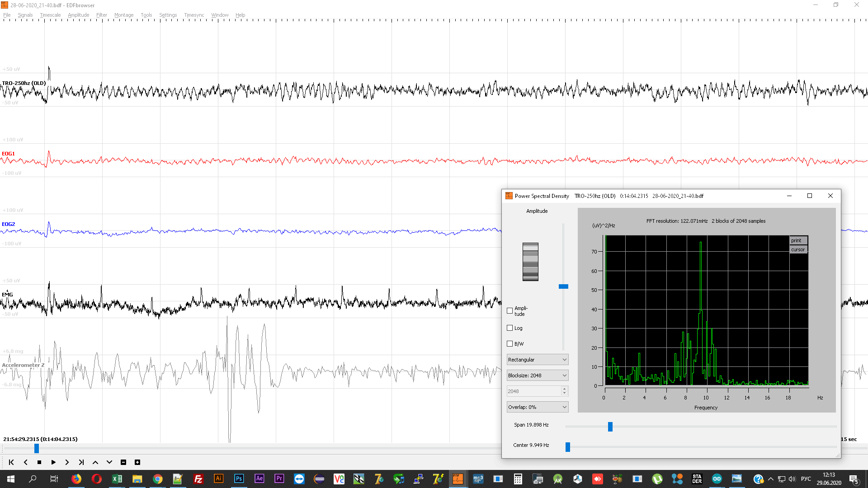Image resolution: width=868 pixels, height=488 pixels.
Task: Click the TRO-250hz (OLD) signal label
Action: (24, 83)
